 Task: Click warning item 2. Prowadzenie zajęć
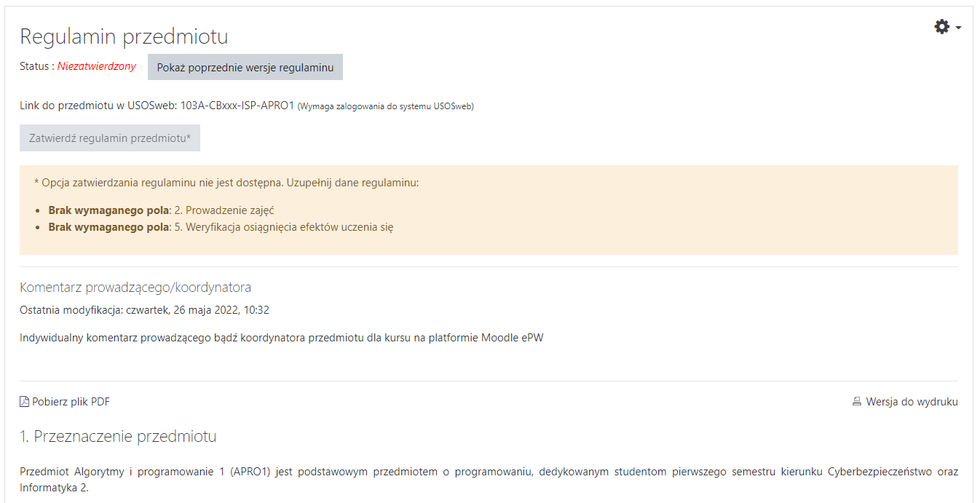pyautogui.click(x=162, y=210)
